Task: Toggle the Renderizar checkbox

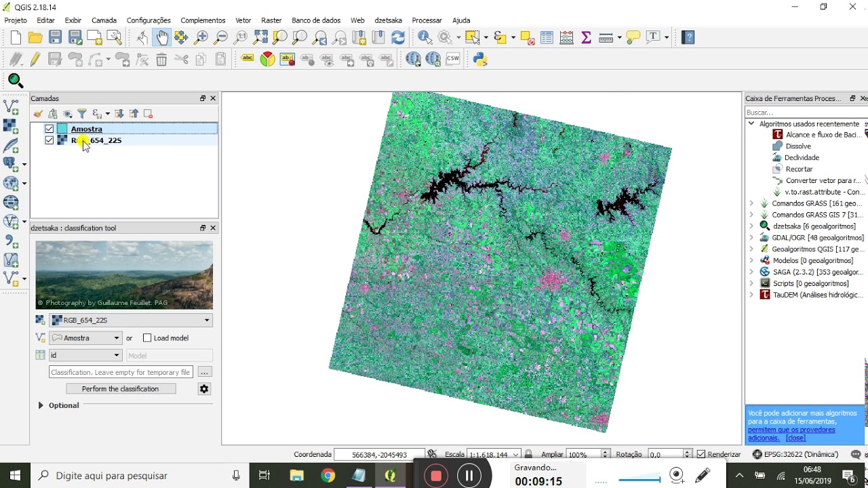Action: (x=701, y=455)
